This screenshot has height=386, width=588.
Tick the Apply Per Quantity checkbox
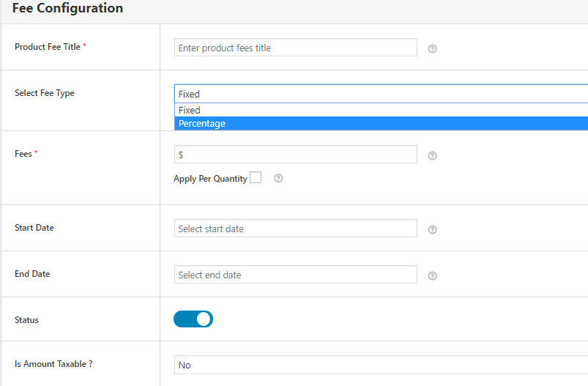256,177
